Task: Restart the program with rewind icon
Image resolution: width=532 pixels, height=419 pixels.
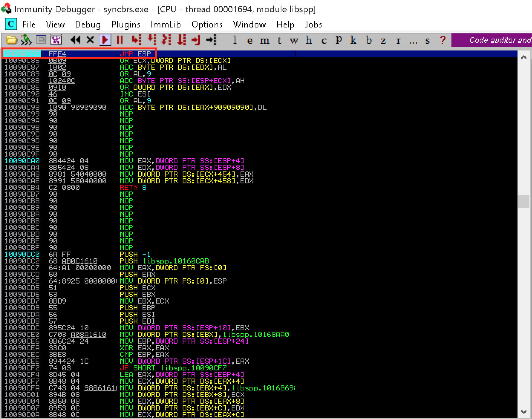Action: [75, 40]
